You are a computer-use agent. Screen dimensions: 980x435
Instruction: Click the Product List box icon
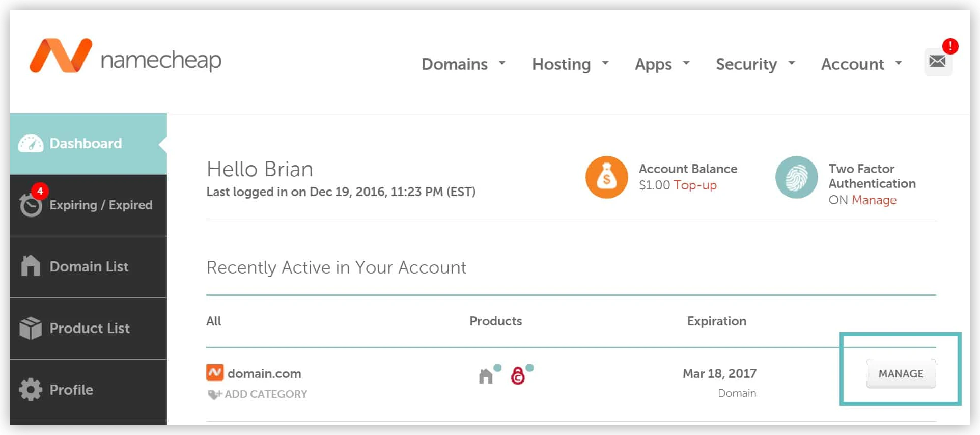(x=31, y=328)
